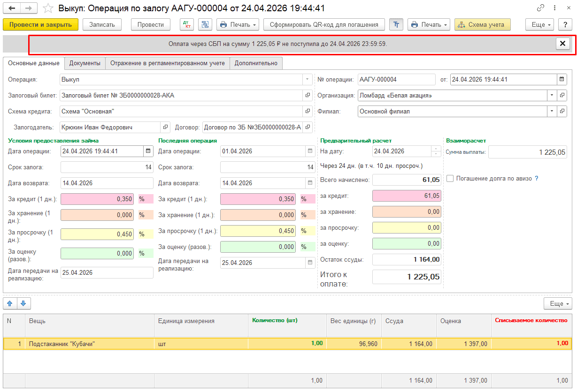577x392 pixels.
Task: Open the Залоговый билет record via its open icon
Action: [308, 95]
